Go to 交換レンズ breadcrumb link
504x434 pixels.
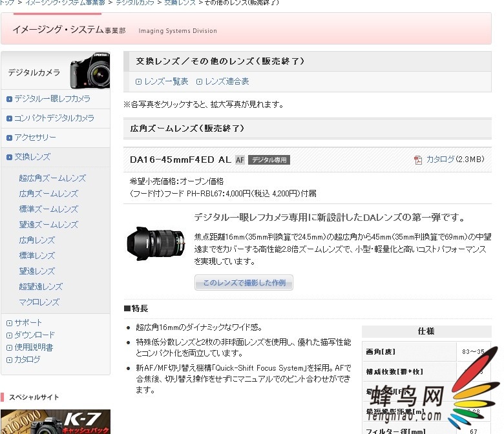click(180, 3)
